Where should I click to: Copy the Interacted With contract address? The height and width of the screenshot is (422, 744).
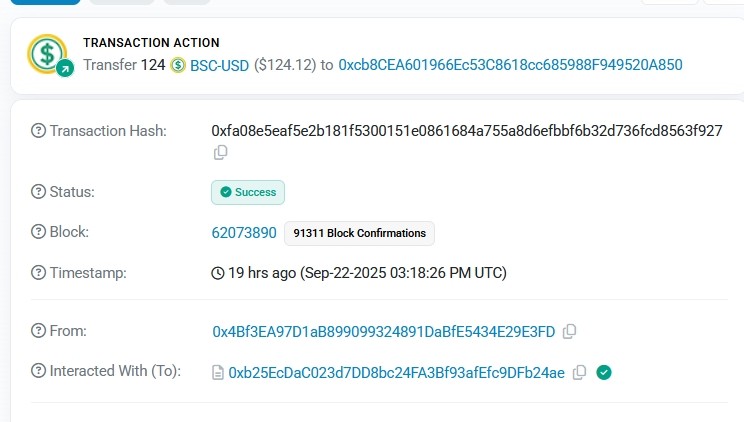pos(579,372)
